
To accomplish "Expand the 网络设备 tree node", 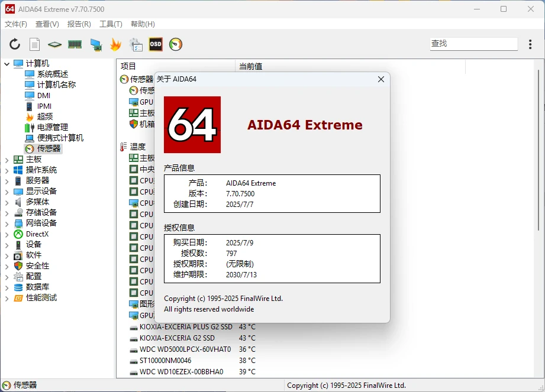I will [7, 223].
